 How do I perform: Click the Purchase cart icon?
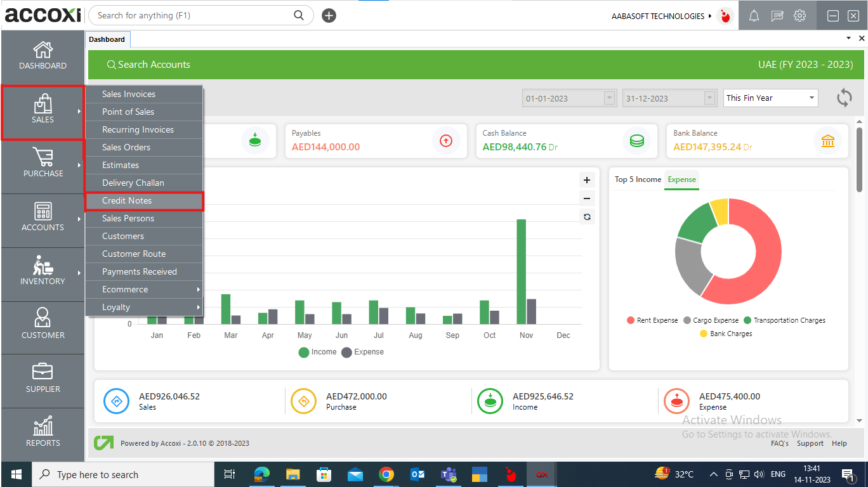pyautogui.click(x=43, y=157)
